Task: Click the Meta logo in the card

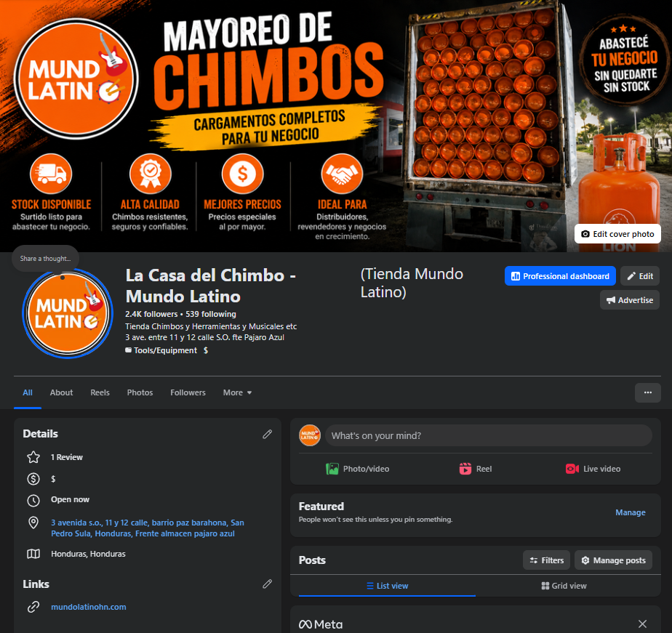Action: [321, 624]
